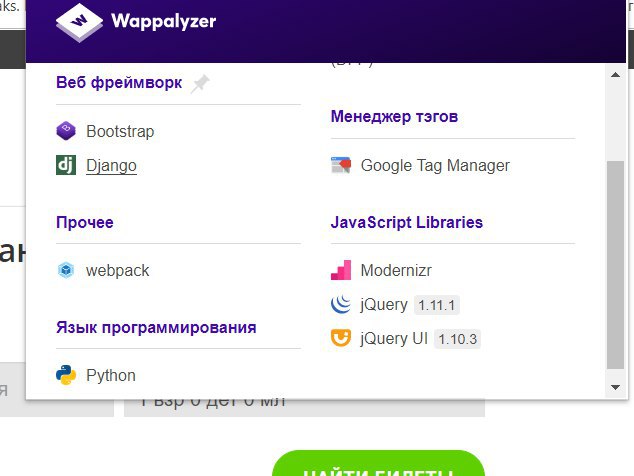This screenshot has height=476, width=634.
Task: Click the jQuery UI version 1.10.3 badge
Action: click(458, 339)
